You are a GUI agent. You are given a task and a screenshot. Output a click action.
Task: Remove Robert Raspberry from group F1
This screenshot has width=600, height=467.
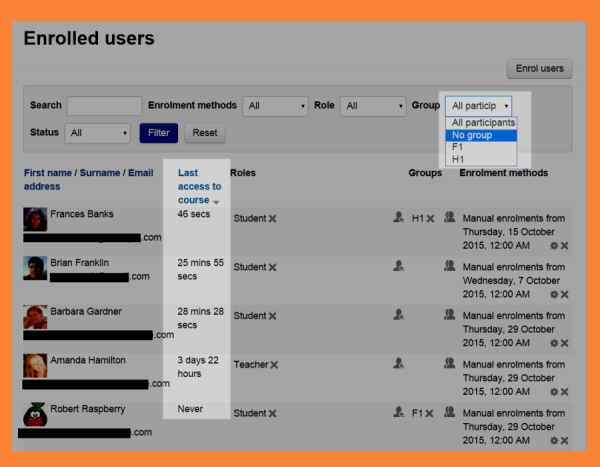point(429,412)
